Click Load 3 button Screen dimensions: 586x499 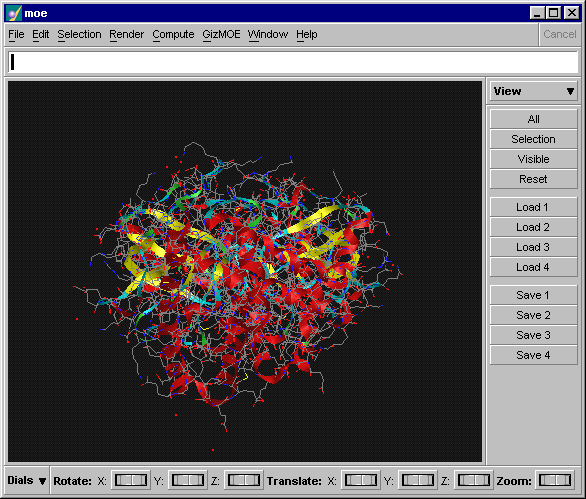pyautogui.click(x=533, y=247)
